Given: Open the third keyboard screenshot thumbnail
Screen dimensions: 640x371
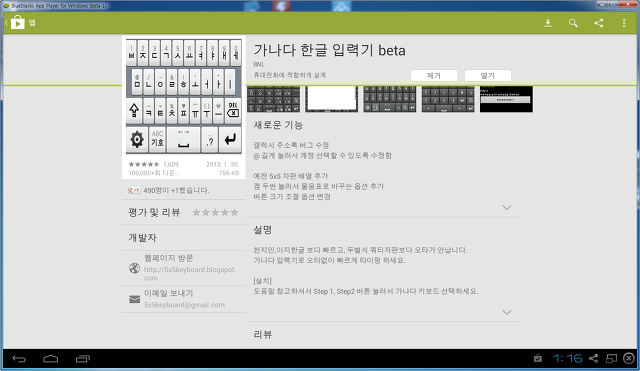Looking at the screenshot, I should 390,99.
